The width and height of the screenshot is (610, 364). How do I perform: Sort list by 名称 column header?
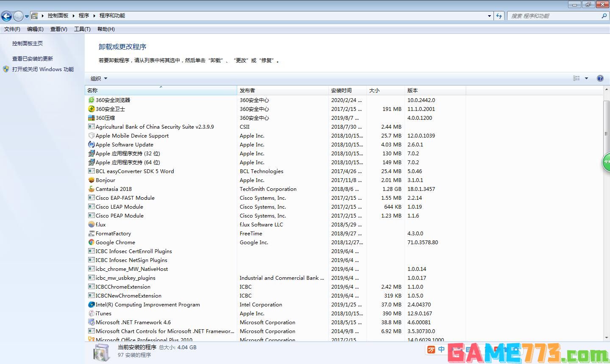[161, 90]
